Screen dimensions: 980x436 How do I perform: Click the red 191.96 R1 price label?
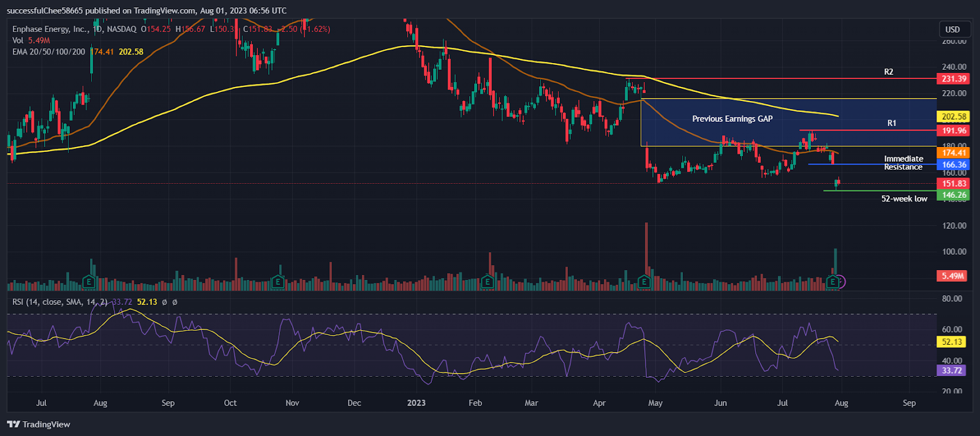[954, 130]
